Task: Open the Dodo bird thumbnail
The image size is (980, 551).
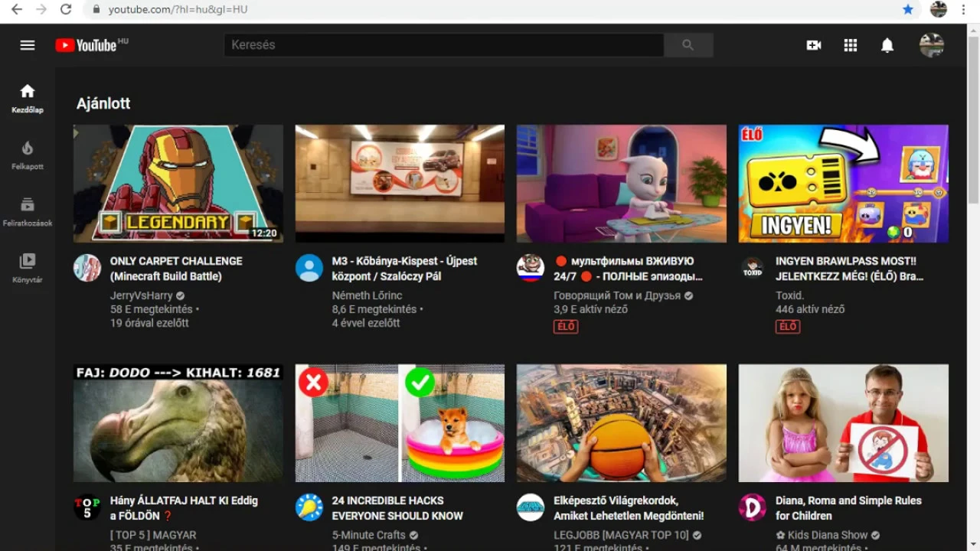Action: [x=178, y=423]
